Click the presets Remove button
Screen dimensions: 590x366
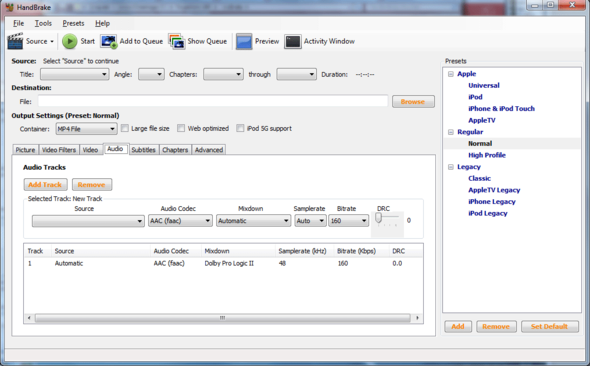(496, 327)
